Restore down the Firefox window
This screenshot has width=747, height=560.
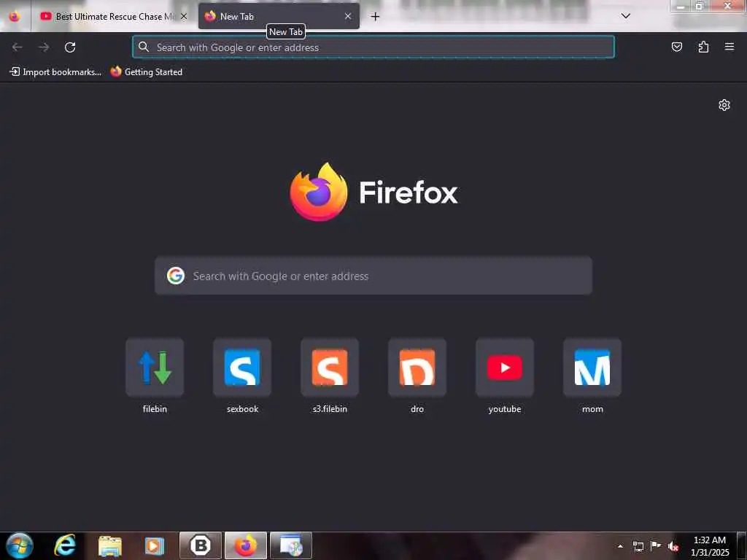click(x=700, y=6)
